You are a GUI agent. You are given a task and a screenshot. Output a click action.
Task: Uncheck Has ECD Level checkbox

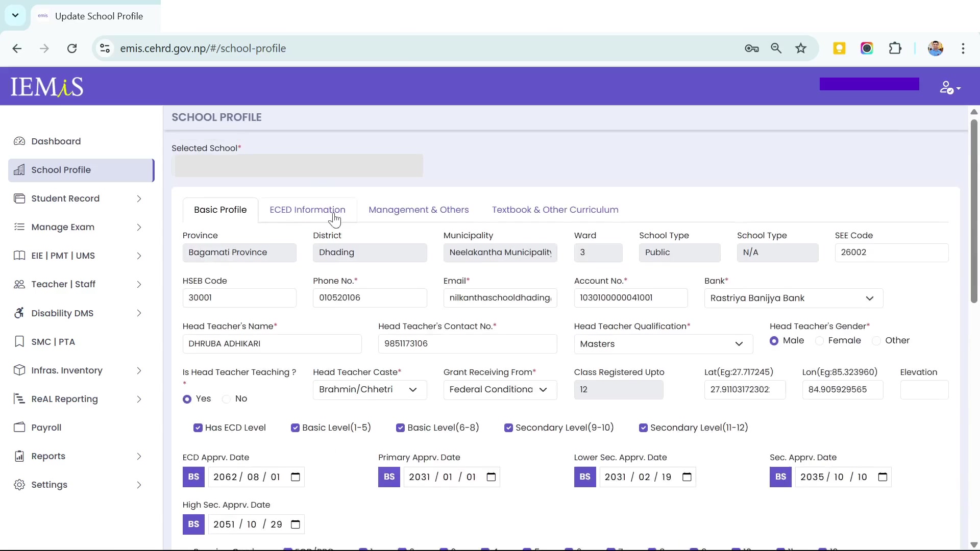(198, 428)
